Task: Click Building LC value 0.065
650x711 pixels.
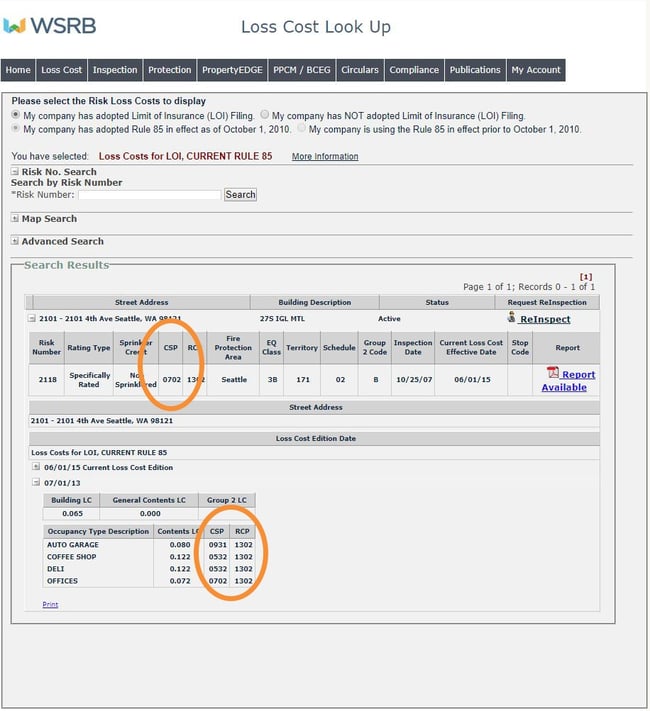Action: (x=72, y=514)
